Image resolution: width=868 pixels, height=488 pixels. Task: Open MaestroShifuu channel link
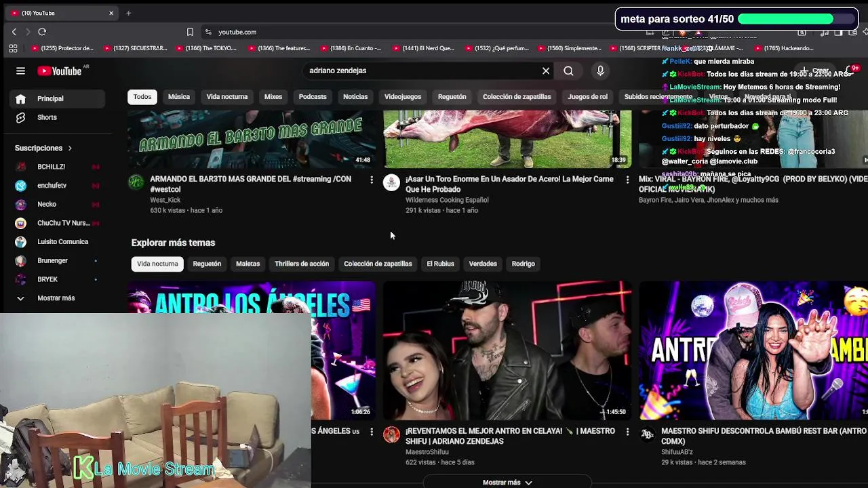427,452
